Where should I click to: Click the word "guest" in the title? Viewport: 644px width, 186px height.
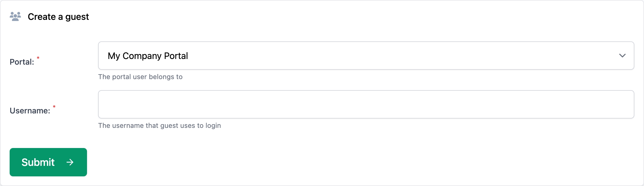(77, 17)
